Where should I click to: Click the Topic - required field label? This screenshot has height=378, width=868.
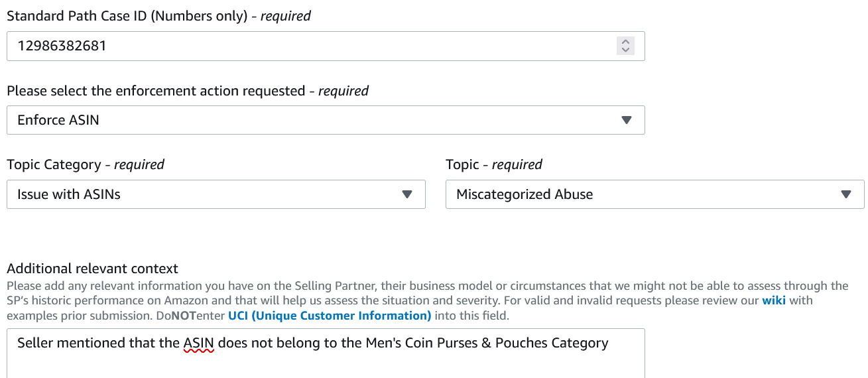coord(494,164)
